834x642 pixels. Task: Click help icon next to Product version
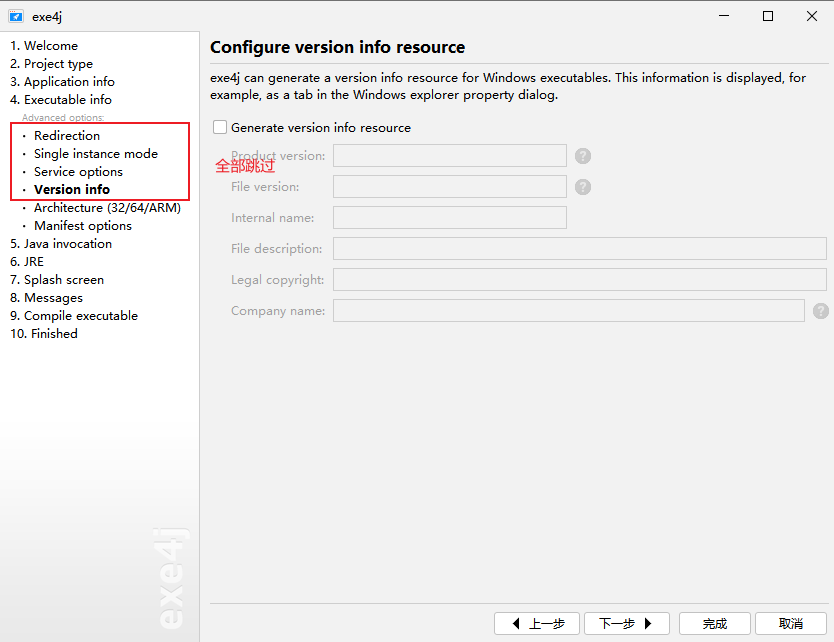tap(583, 156)
